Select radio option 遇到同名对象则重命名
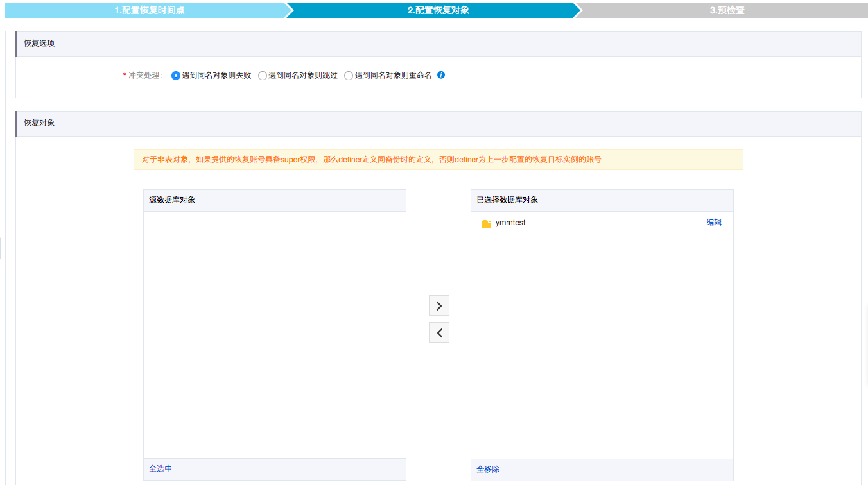 coord(349,75)
